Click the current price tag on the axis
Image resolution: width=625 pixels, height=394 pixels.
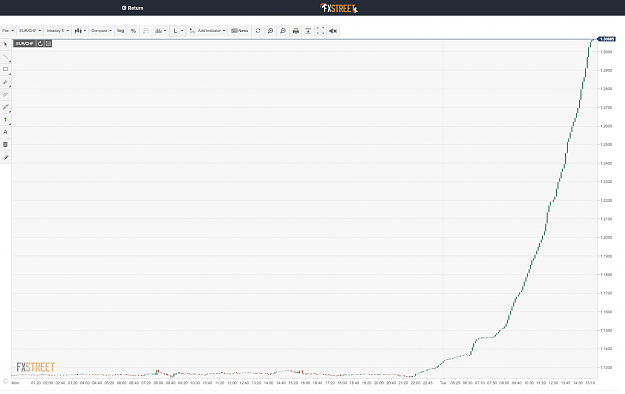point(607,39)
